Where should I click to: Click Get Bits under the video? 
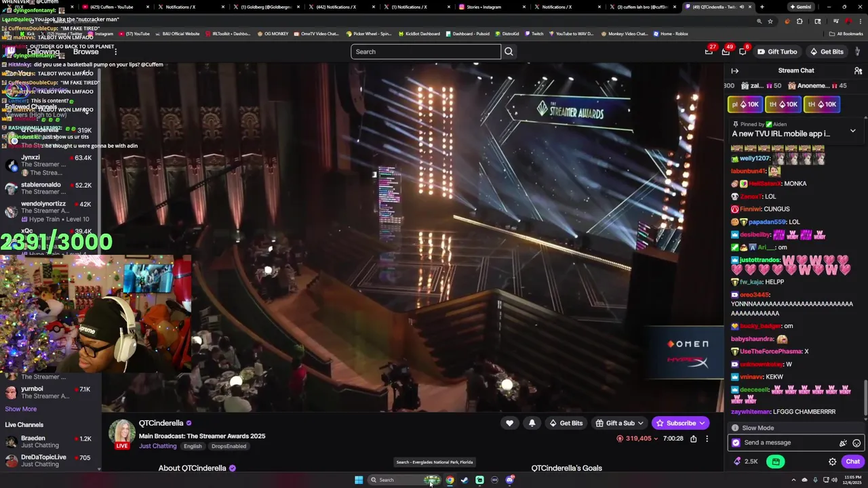(566, 423)
